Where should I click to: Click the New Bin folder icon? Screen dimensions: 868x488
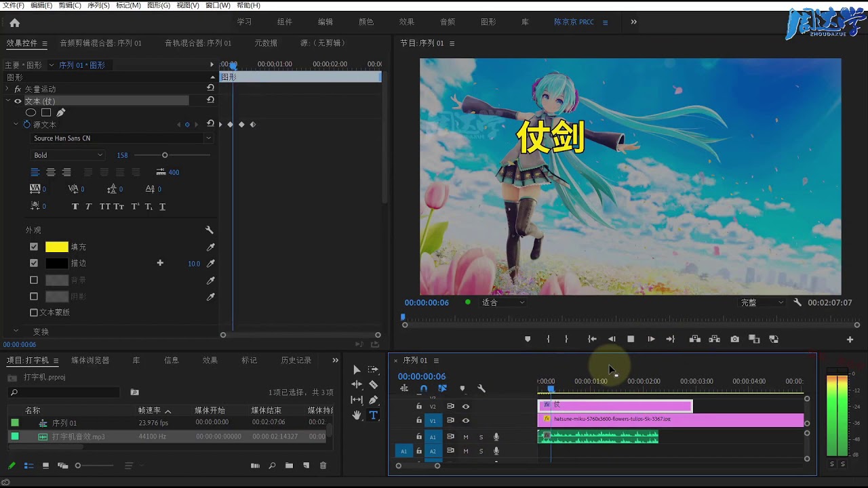click(x=289, y=466)
